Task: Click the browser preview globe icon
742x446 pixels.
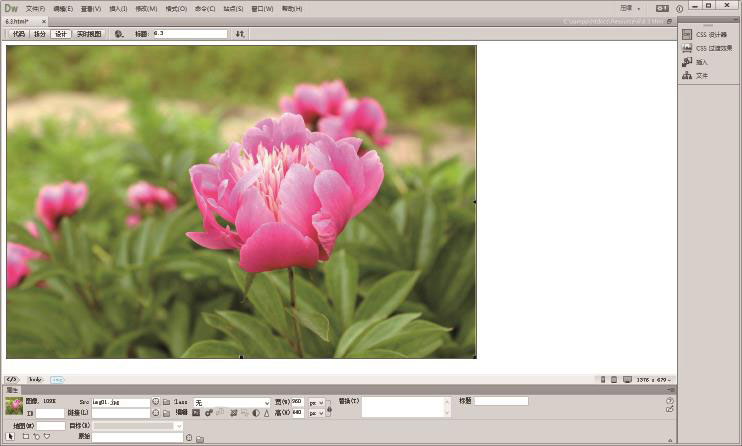Action: 119,33
